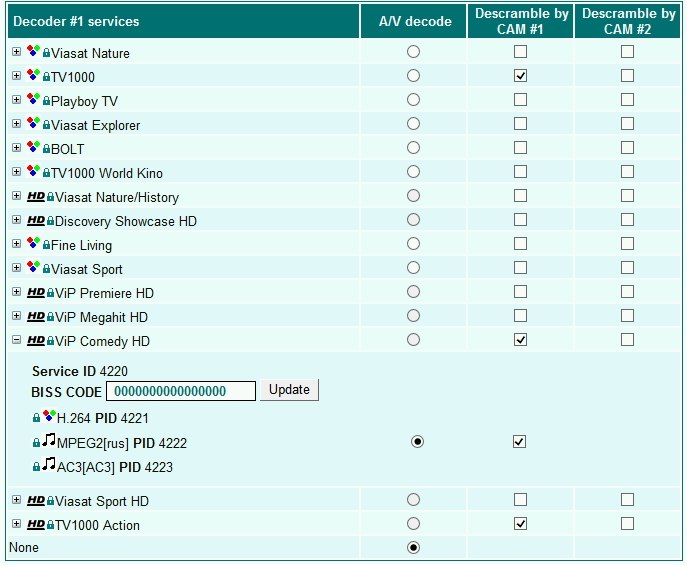
Task: Select A/V decode for TV1000 World Kino
Action: [x=413, y=172]
